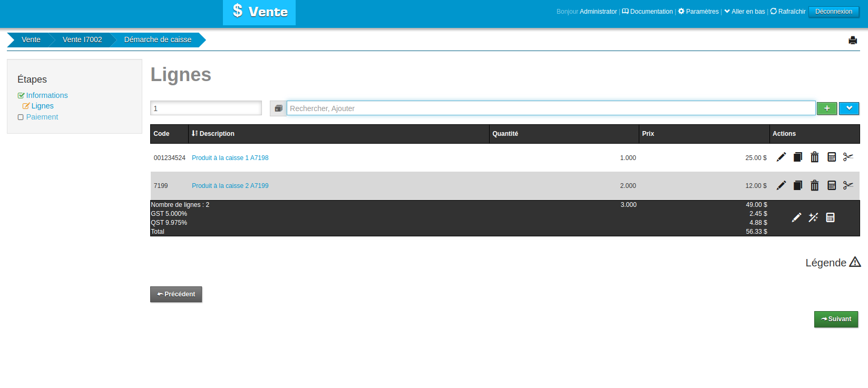Click the printer icon at top right
This screenshot has width=868, height=388.
click(x=853, y=41)
